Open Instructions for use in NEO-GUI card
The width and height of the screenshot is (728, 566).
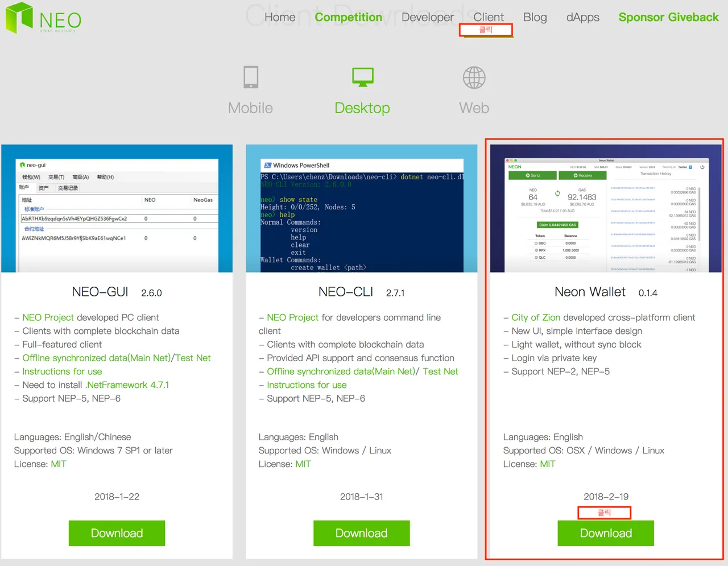coord(63,371)
